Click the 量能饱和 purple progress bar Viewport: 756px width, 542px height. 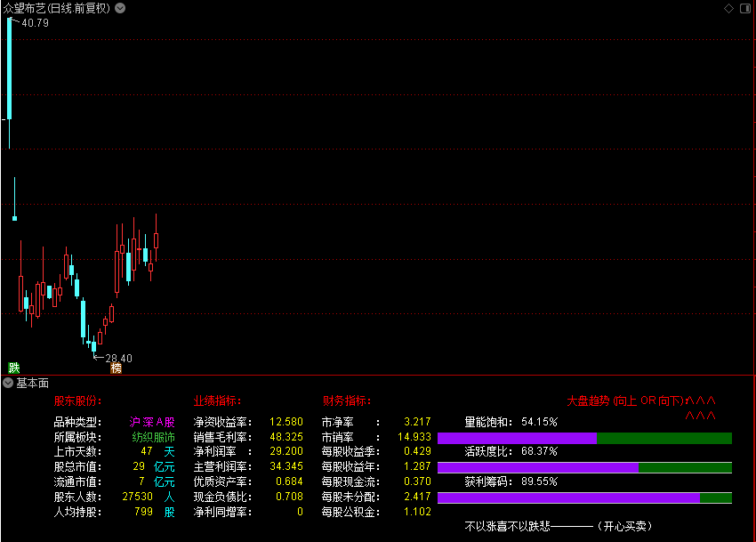(517, 438)
